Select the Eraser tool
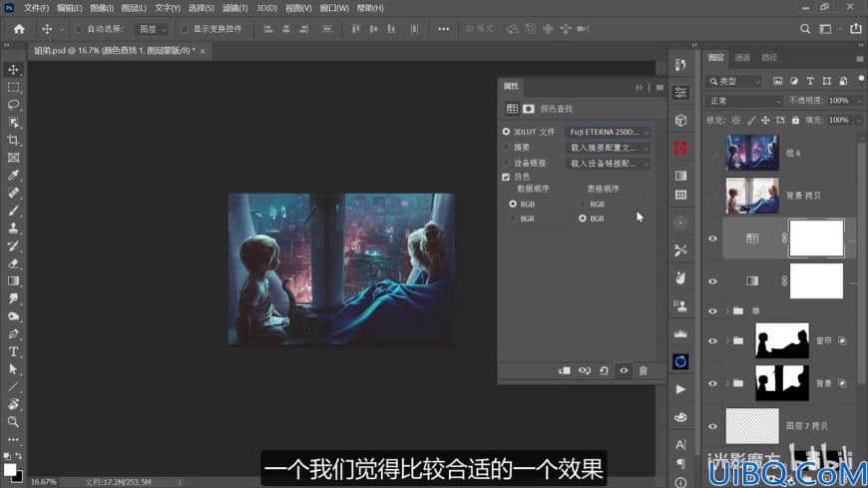 click(x=13, y=263)
